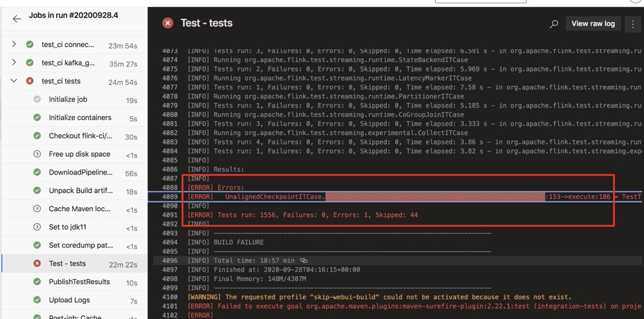
Task: Click the BUILD FAILURE log line
Action: (x=226, y=242)
